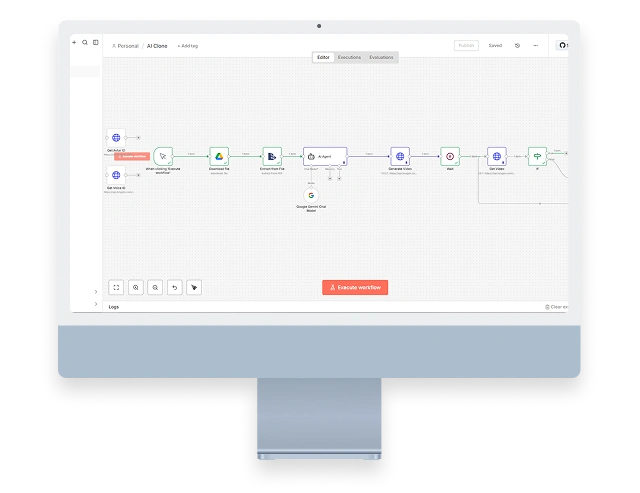Expand the lower sidebar chevron
This screenshot has width=640, height=493.
[x=96, y=303]
